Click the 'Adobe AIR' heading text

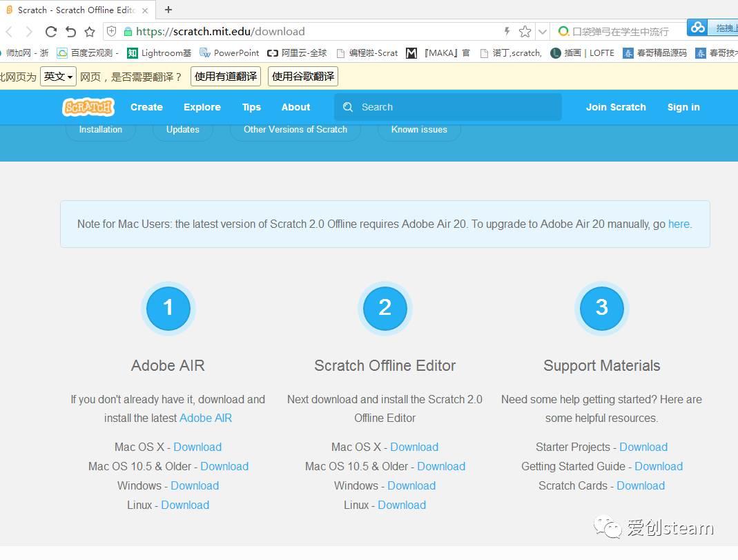click(168, 366)
